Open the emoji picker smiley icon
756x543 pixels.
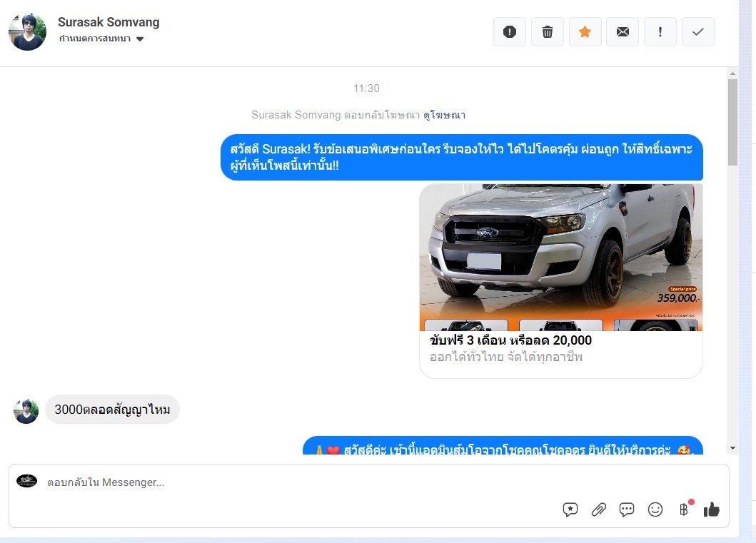(x=655, y=509)
